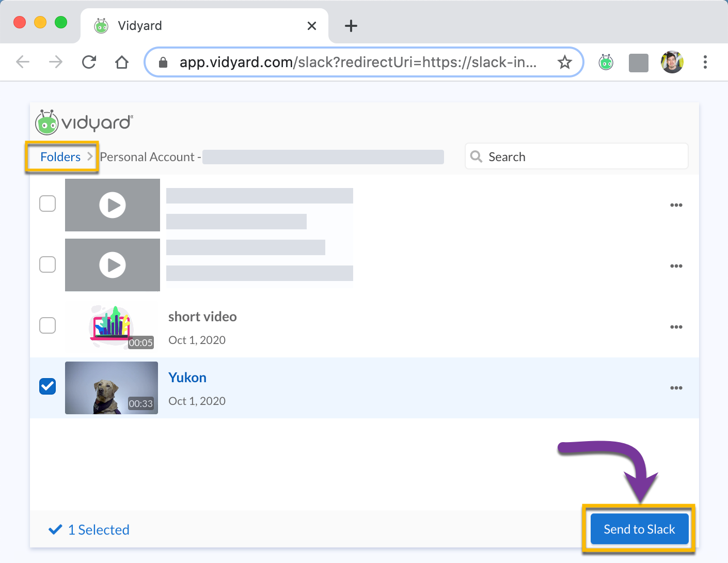Tick the checkbox for the second video

tap(48, 264)
